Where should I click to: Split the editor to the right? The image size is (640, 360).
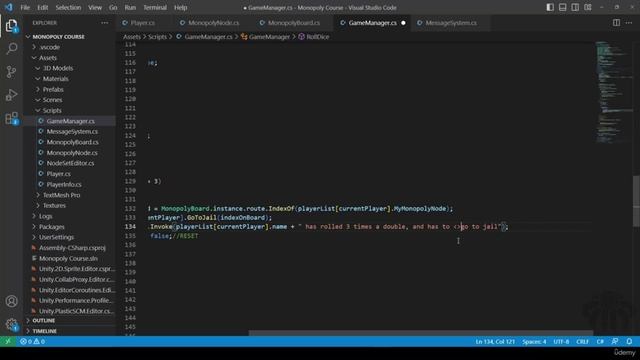pos(616,23)
